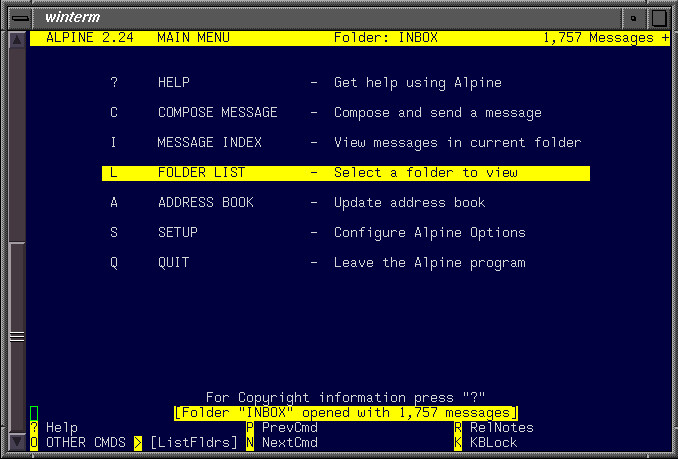Viewport: 678px width, 459px height.
Task: Click the 'MAIN MENU' title text
Action: pyautogui.click(x=193, y=38)
